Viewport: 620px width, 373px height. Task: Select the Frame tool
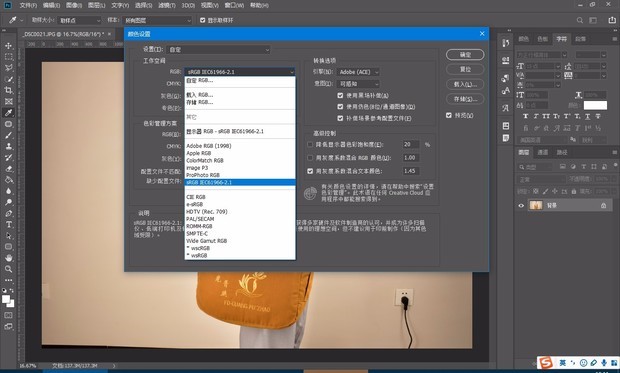point(8,102)
